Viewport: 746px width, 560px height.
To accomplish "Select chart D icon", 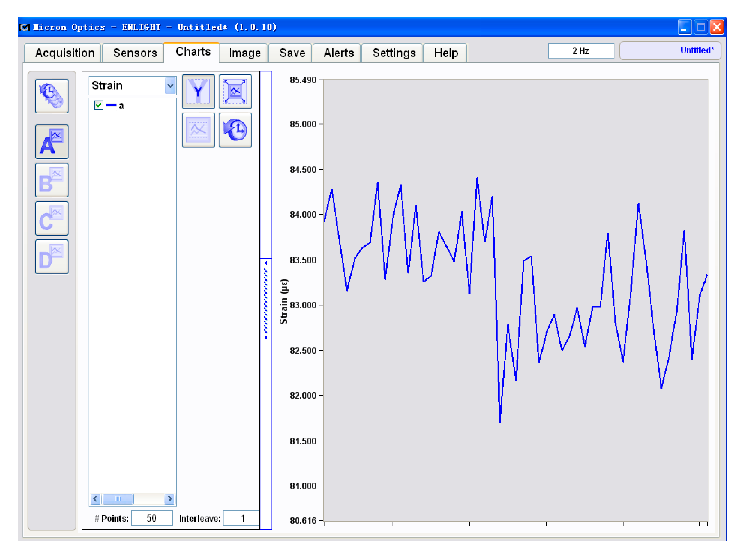I will pos(52,257).
